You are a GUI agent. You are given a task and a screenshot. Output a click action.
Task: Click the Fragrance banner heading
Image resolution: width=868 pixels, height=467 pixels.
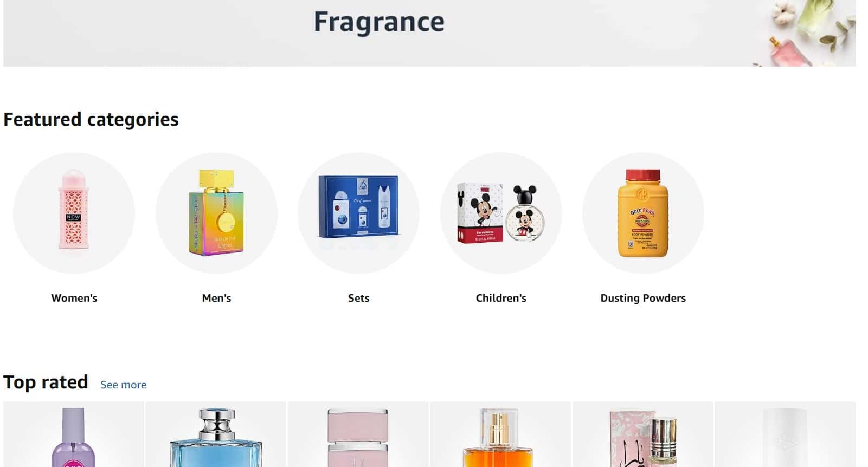(379, 22)
